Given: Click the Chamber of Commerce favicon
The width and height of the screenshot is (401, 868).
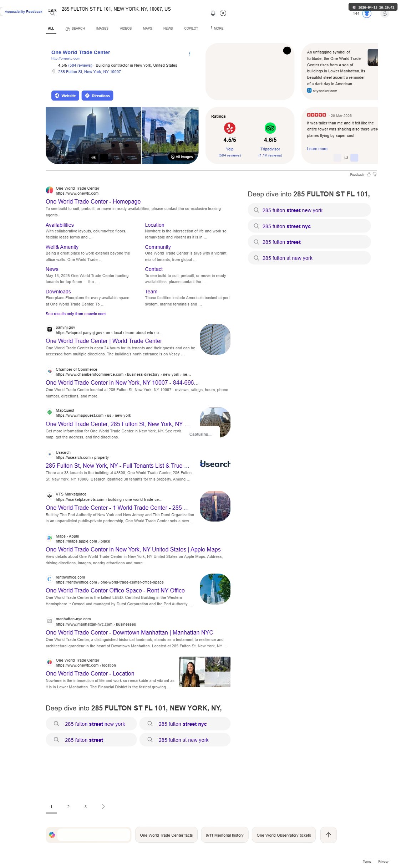Looking at the screenshot, I should (x=50, y=371).
